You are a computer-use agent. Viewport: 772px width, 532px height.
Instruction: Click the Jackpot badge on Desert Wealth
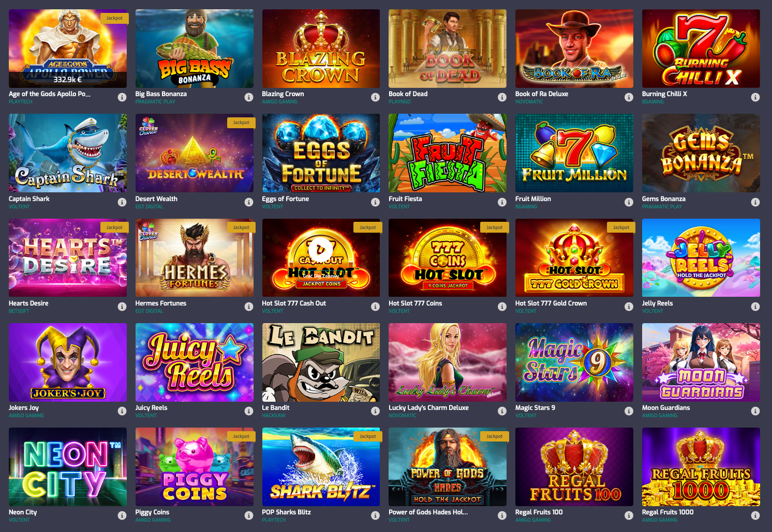[241, 123]
